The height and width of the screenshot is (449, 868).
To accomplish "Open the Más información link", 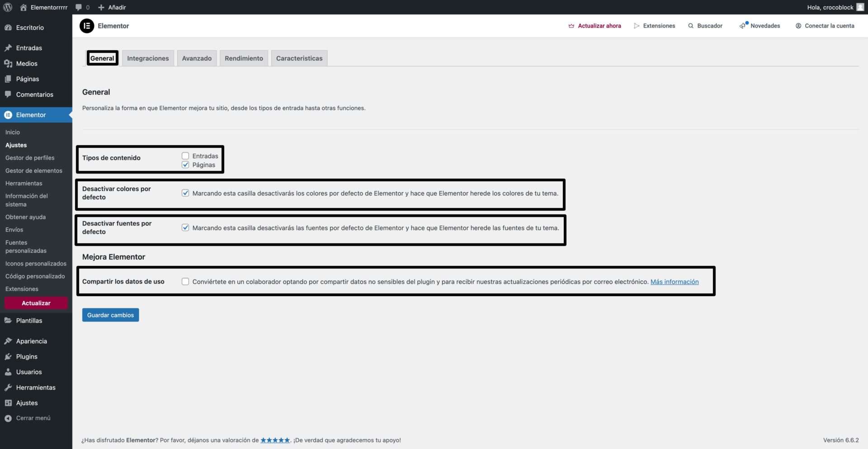I will [x=674, y=282].
